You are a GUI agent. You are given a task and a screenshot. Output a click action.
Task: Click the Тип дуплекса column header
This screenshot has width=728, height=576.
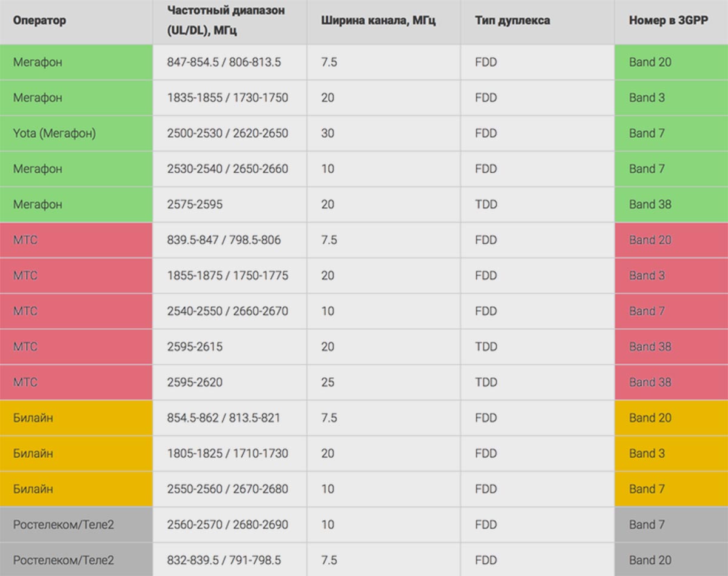pyautogui.click(x=513, y=21)
